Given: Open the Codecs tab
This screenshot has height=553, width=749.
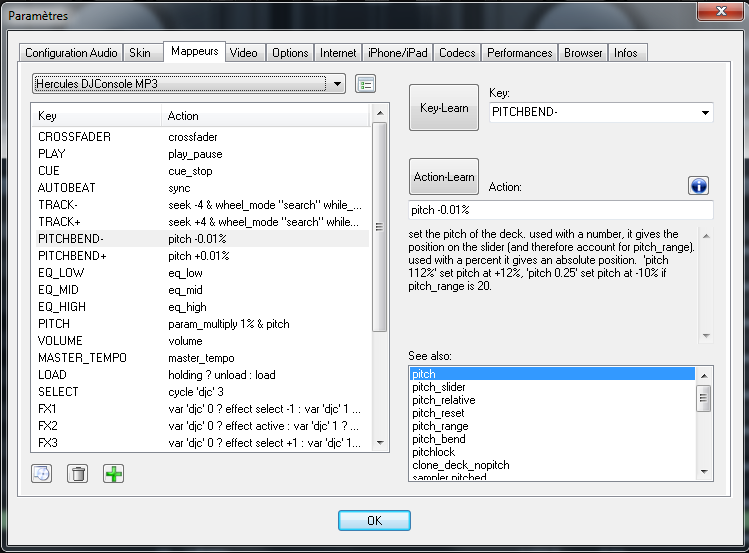Looking at the screenshot, I should tap(457, 52).
